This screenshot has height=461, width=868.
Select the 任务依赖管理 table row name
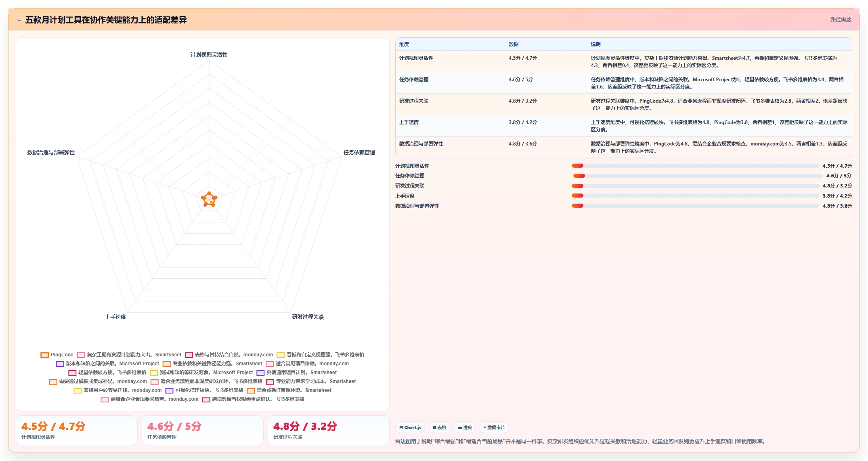coord(414,80)
